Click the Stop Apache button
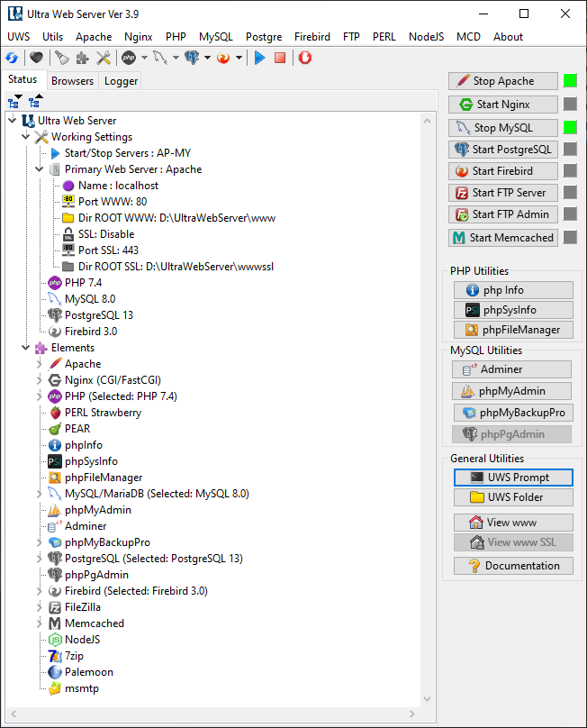The width and height of the screenshot is (587, 728). click(x=503, y=81)
